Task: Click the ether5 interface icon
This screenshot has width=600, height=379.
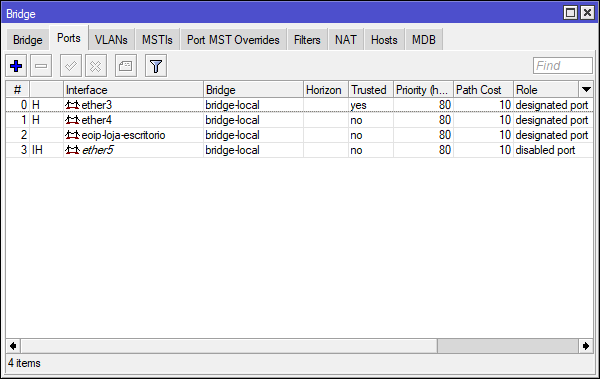Action: (x=72, y=150)
